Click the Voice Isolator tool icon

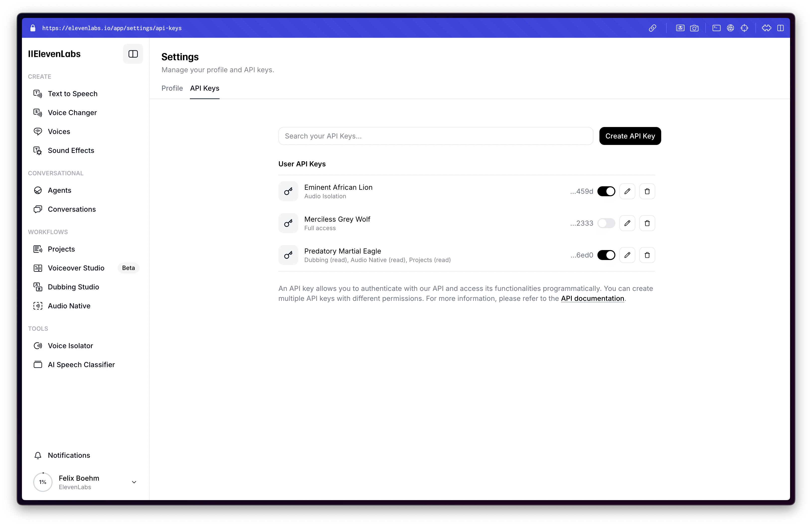pos(37,345)
